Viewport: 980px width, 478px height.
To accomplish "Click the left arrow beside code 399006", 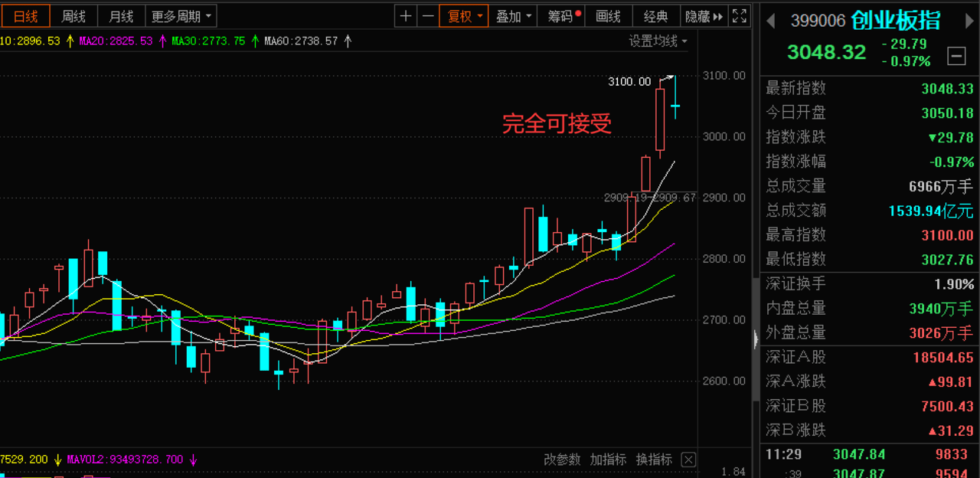I will 771,21.
